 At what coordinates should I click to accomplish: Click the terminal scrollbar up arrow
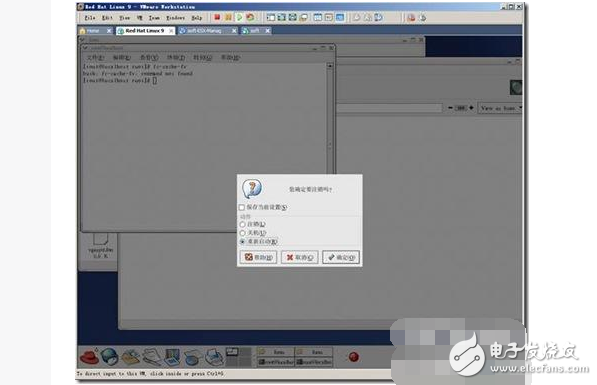[330, 66]
